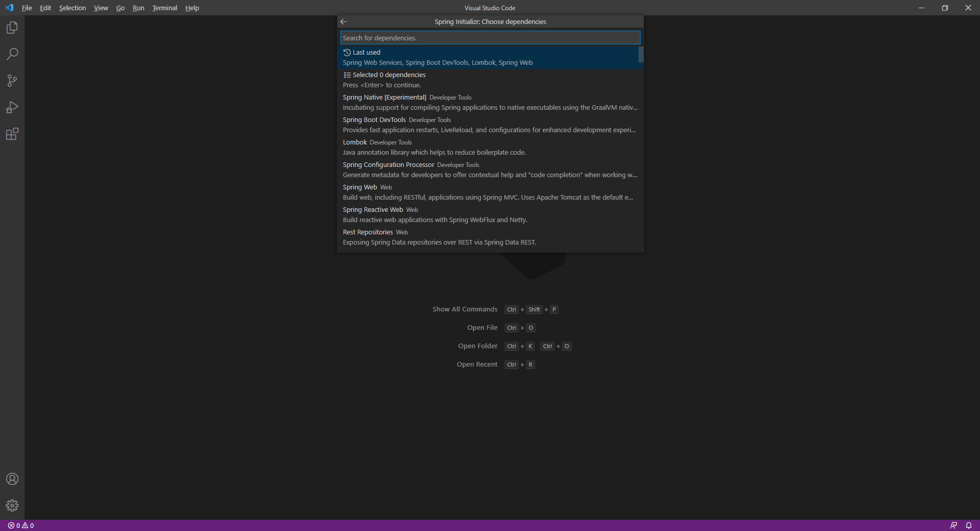Open the Extensions view
Image resolution: width=980 pixels, height=531 pixels.
(x=12, y=134)
